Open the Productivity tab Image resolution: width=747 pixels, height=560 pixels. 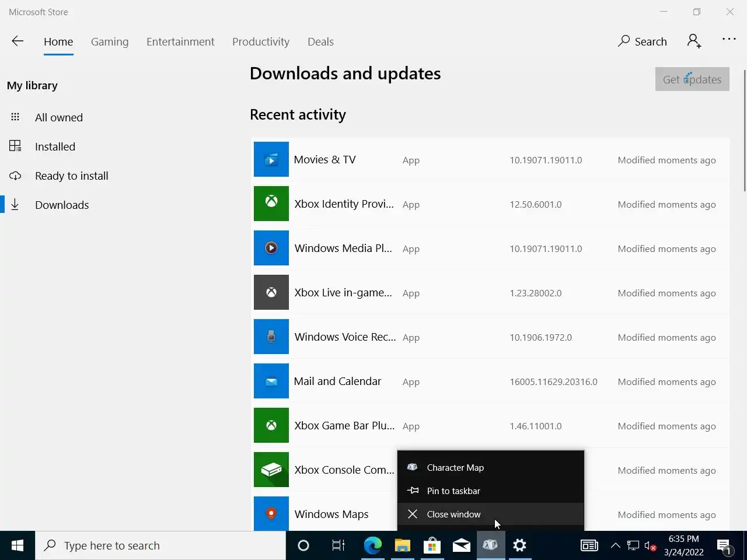click(x=261, y=41)
